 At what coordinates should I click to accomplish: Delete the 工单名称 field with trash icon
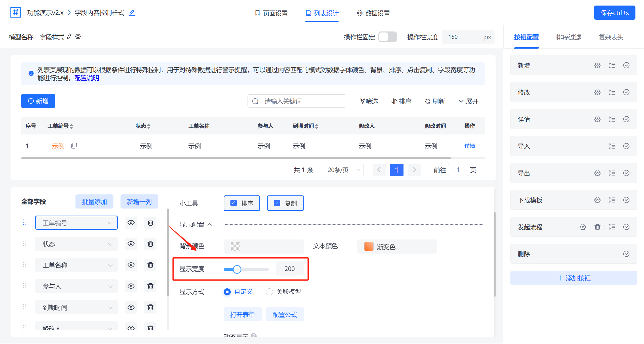150,265
